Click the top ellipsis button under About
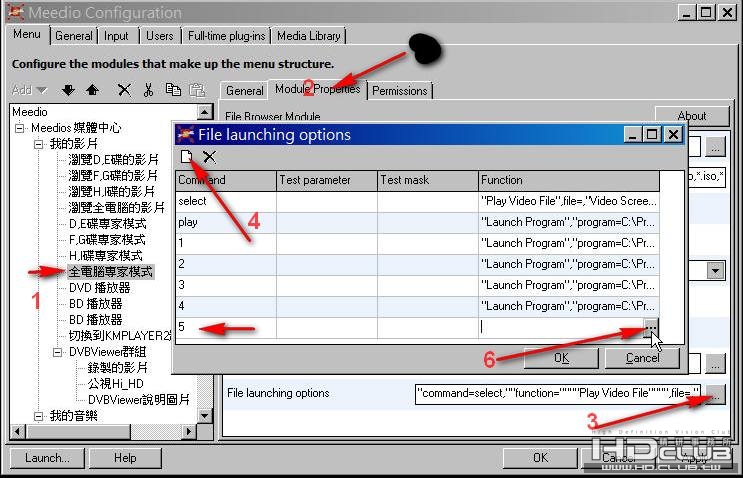The width and height of the screenshot is (743, 478). point(716,147)
